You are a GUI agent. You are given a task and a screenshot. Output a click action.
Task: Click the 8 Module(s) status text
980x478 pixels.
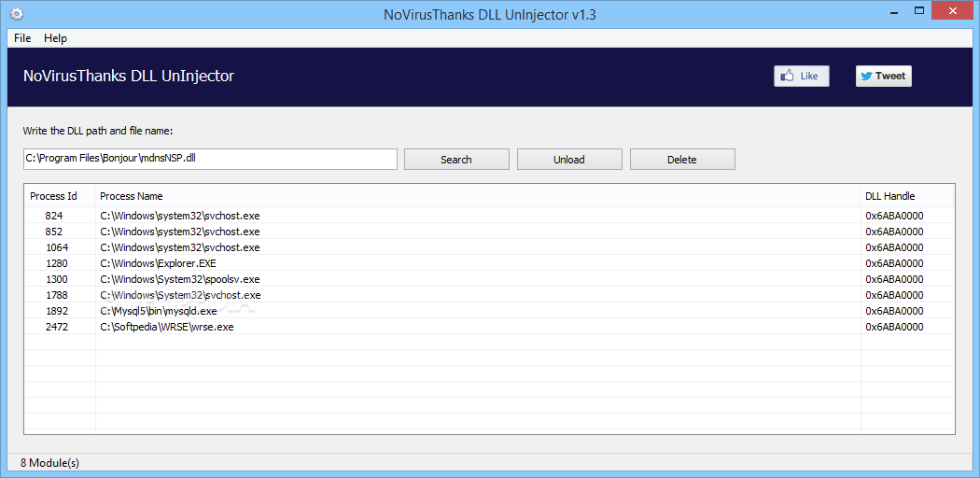tap(50, 463)
